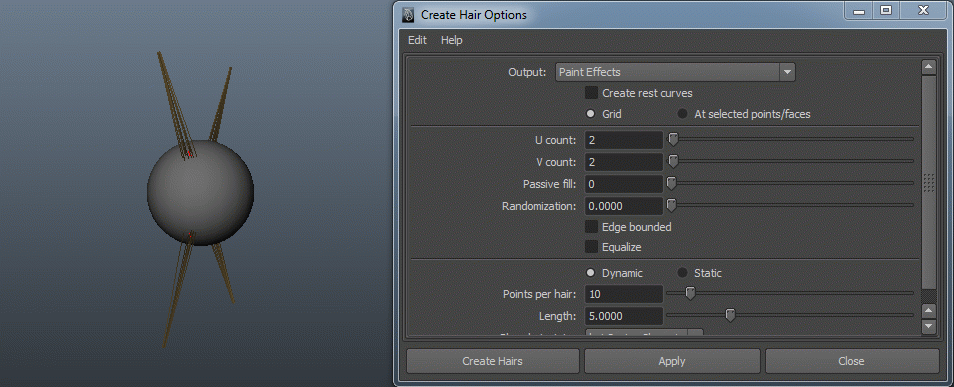Open the Help menu
Screen dimensions: 954x387
pyautogui.click(x=451, y=40)
